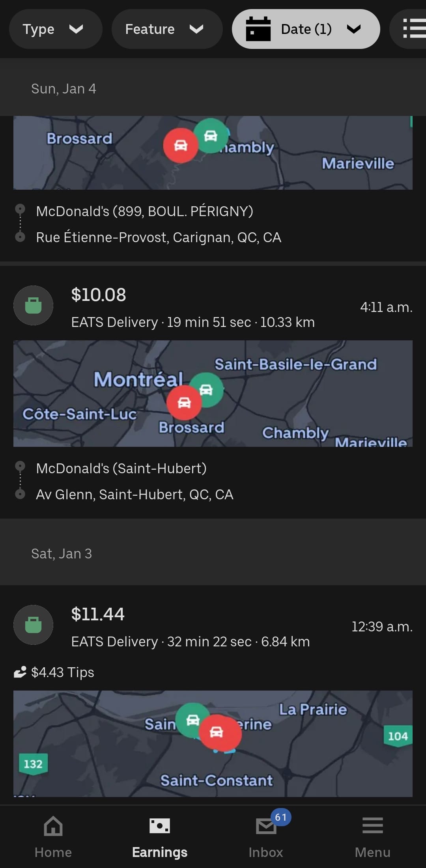Tap the green bag icon for $10.08 delivery
Screen dimensions: 426x868
pos(34,306)
